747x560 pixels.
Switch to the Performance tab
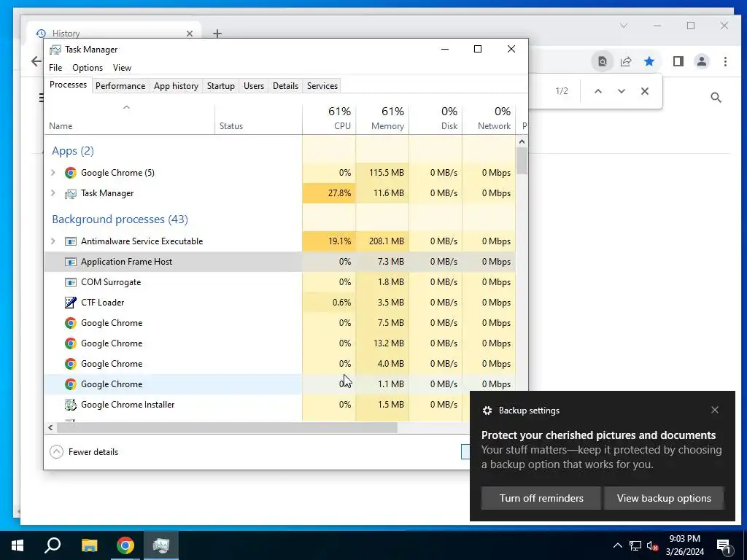point(120,86)
